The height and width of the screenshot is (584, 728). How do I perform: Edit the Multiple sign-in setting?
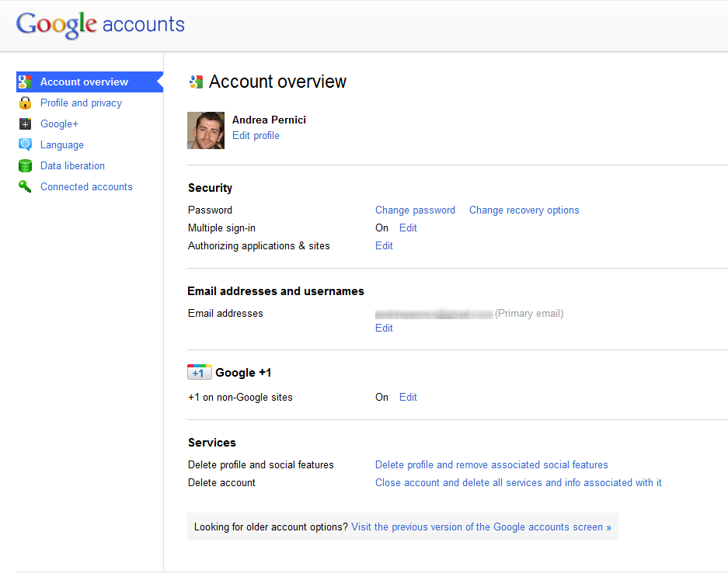pyautogui.click(x=408, y=228)
